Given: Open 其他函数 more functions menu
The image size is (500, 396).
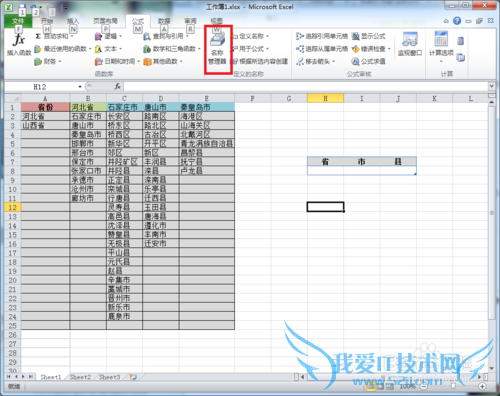Looking at the screenshot, I should (163, 62).
